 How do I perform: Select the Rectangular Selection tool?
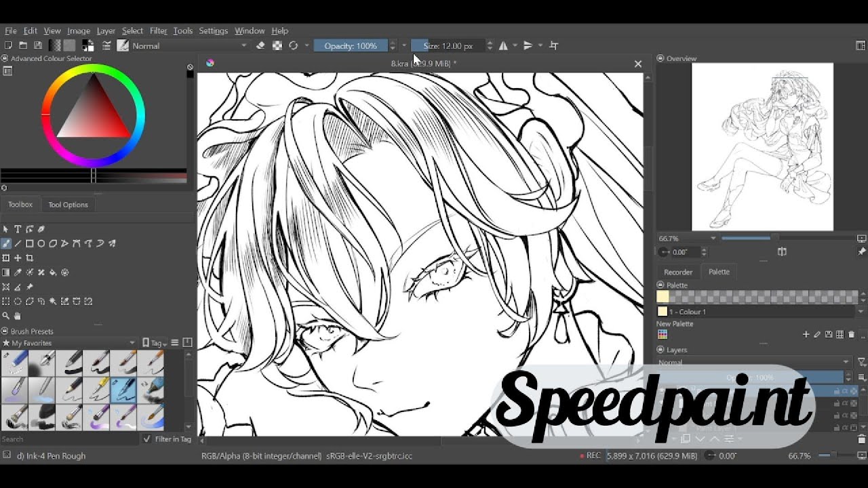point(6,302)
